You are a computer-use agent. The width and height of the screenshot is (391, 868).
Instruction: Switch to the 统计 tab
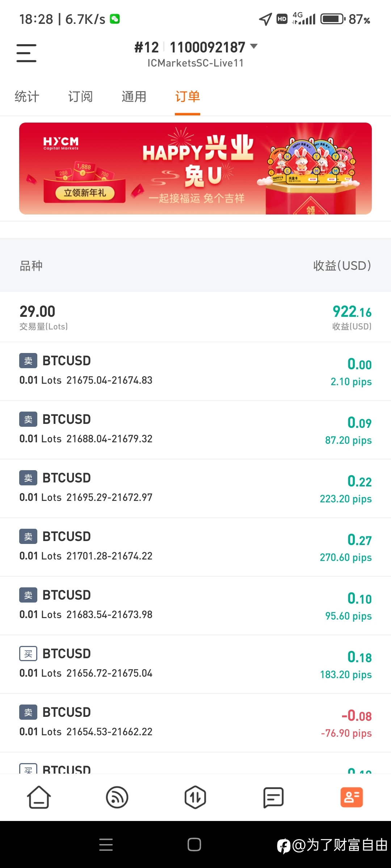tap(27, 97)
